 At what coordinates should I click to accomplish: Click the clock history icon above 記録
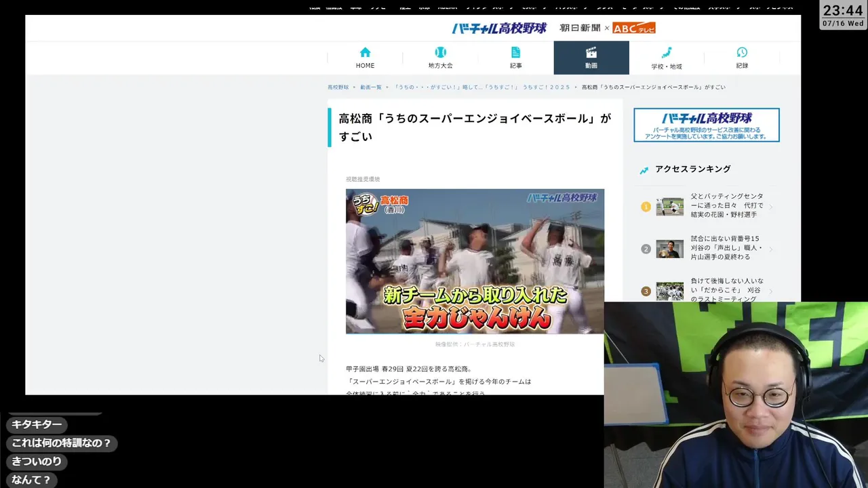click(742, 52)
